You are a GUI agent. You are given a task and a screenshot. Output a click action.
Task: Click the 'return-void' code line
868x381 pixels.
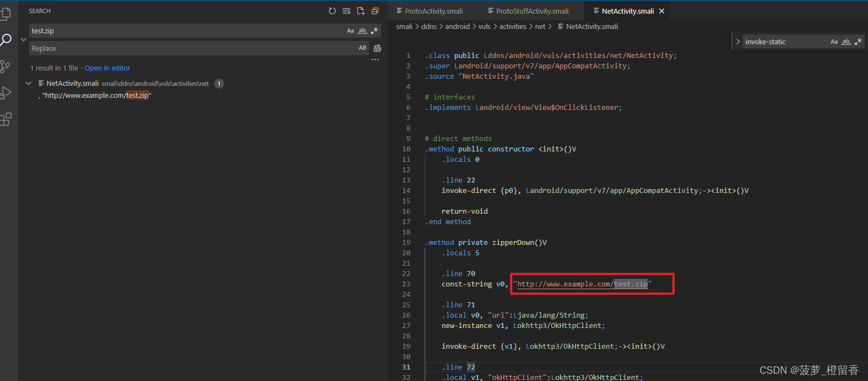(465, 212)
